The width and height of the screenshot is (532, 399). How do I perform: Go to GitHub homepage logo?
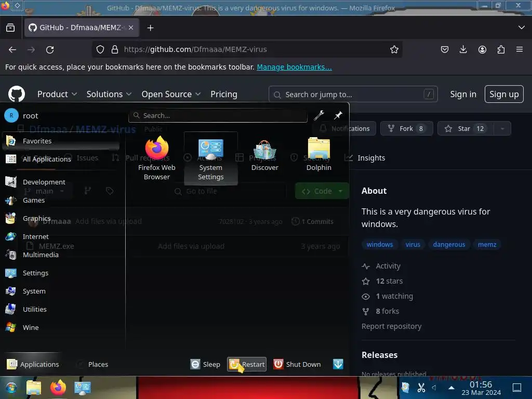tap(16, 94)
